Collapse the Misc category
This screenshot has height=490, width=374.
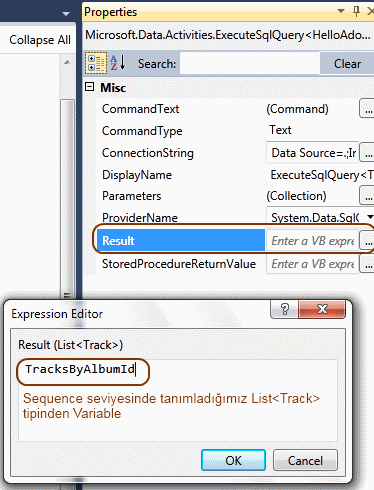pyautogui.click(x=89, y=87)
